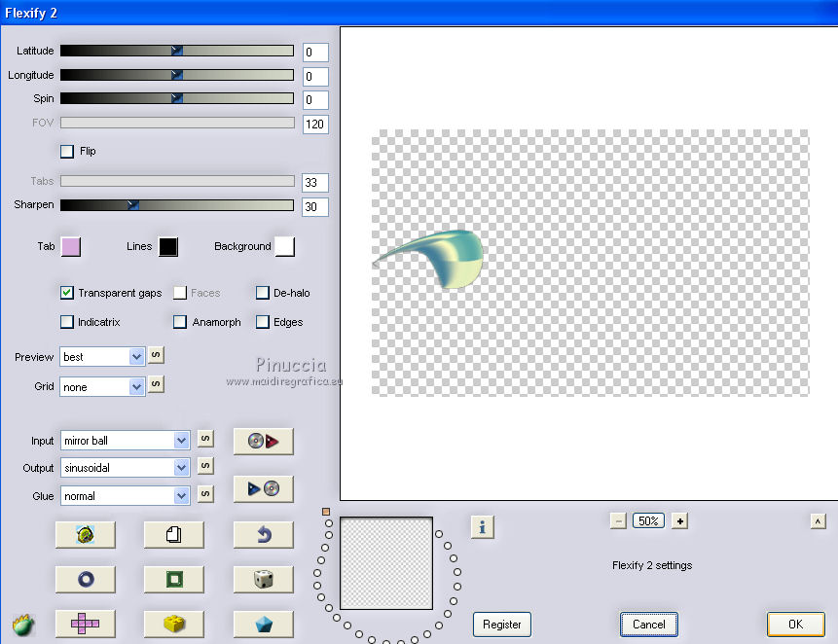
Task: Enable the Anamorph checkbox
Action: click(179, 322)
